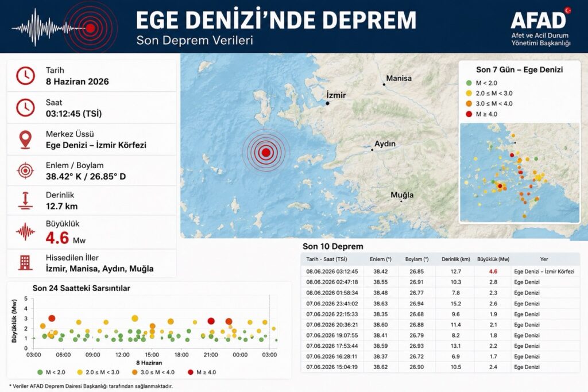Select the 08.06.2026 03:12:45 table row
This screenshot has width=588, height=392.
[440, 271]
